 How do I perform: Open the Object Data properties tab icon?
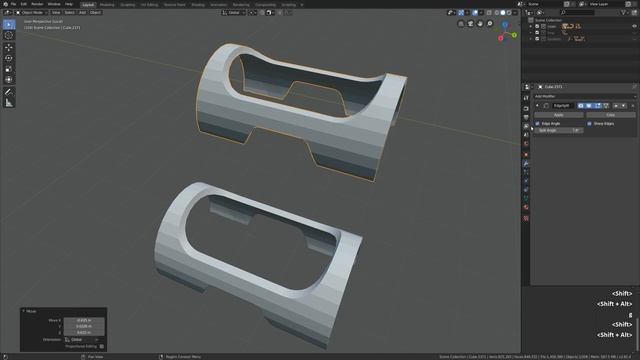(526, 198)
